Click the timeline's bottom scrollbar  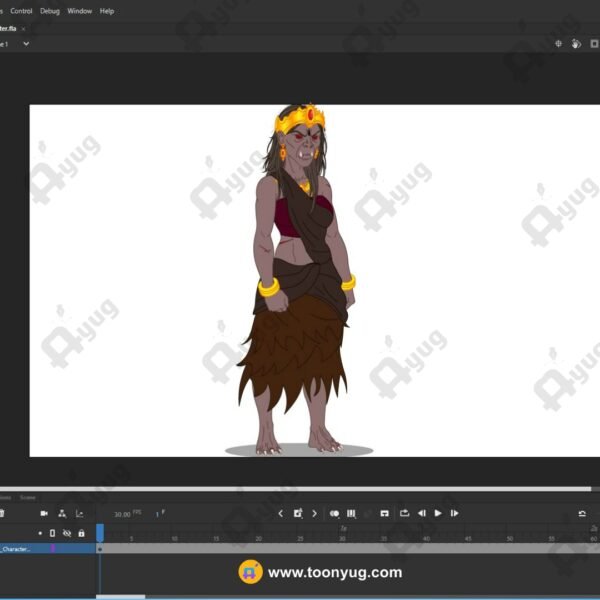121,597
